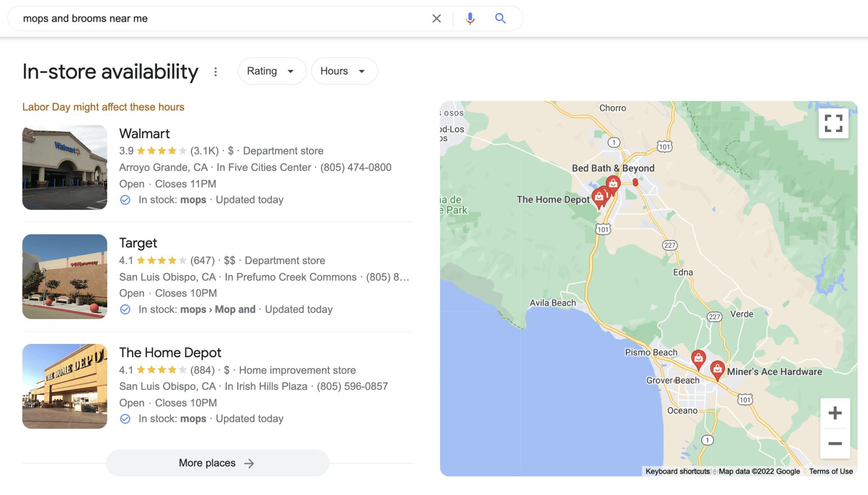The image size is (868, 495).
Task: Click the Avila Beach label on the map
Action: (x=552, y=302)
